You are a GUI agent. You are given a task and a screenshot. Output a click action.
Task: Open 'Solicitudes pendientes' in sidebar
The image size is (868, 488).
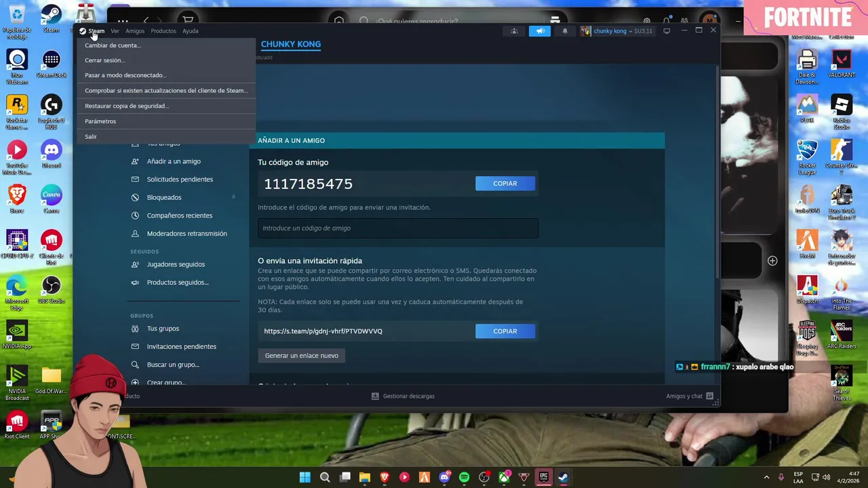[180, 180]
